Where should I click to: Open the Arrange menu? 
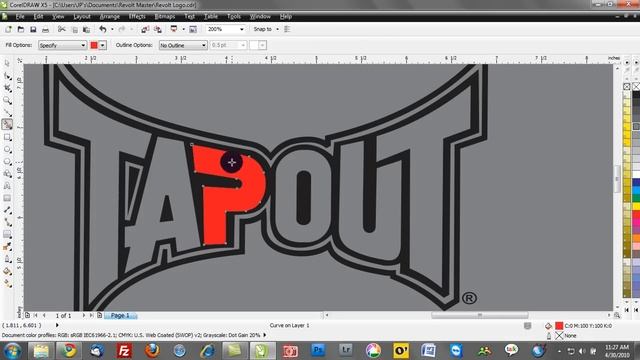tap(110, 17)
